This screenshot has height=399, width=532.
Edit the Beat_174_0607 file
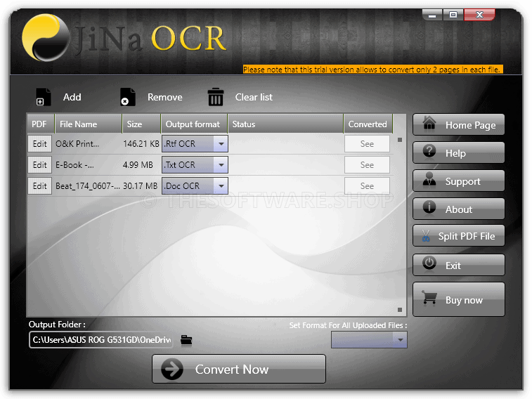click(x=39, y=185)
